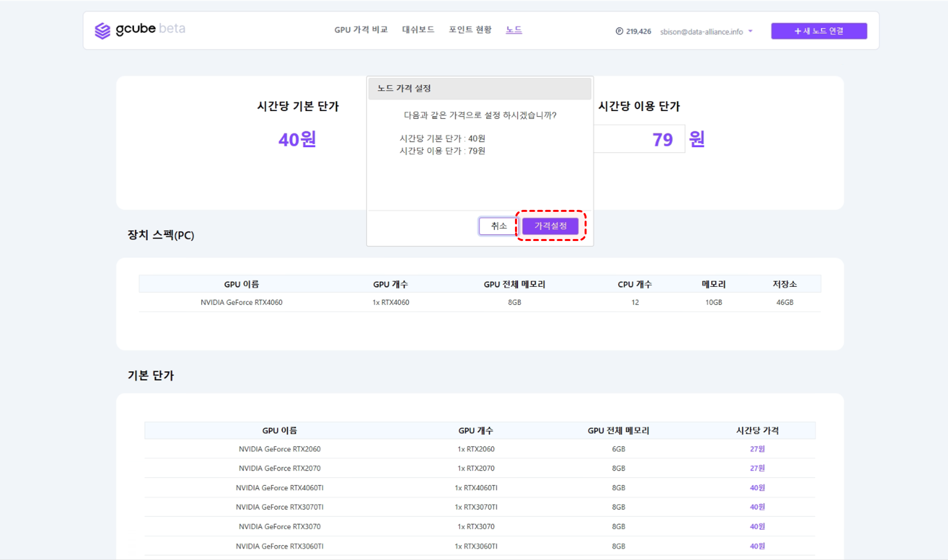
Task: Click NVIDIA GeForce RTX3070 row name
Action: pyautogui.click(x=279, y=526)
